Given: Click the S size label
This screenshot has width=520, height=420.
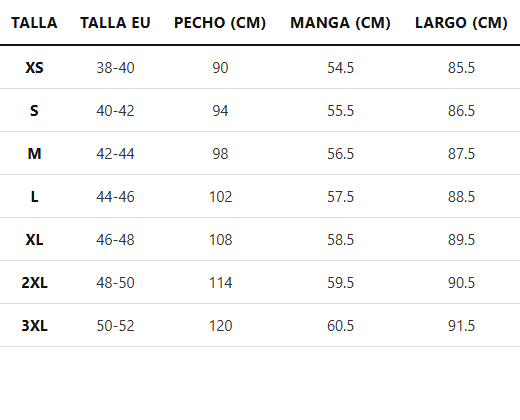Looking at the screenshot, I should [x=34, y=111].
